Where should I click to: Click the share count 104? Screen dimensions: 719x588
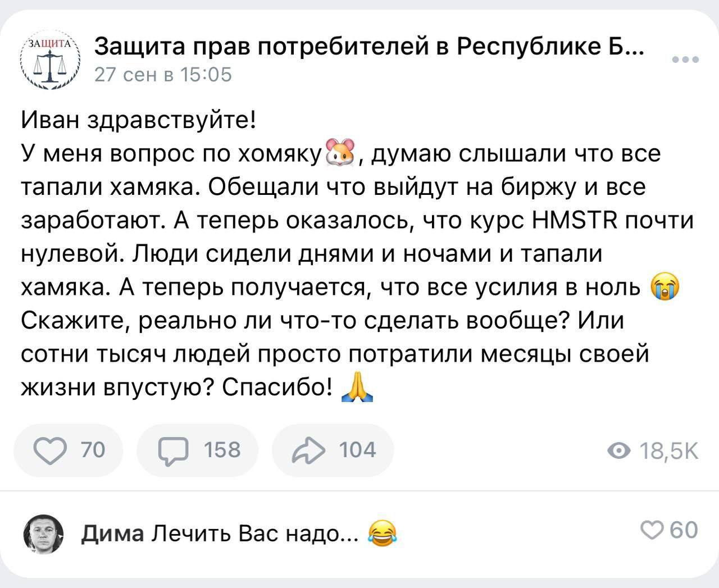(x=357, y=450)
